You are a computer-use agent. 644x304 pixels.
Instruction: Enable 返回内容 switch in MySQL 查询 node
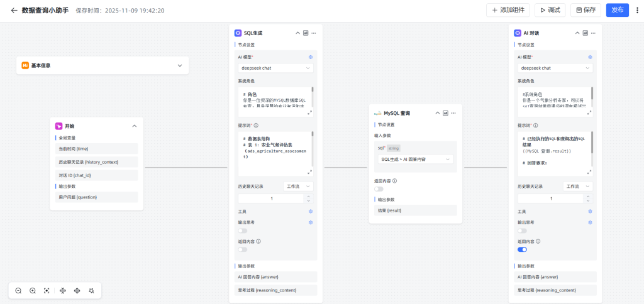(379, 188)
